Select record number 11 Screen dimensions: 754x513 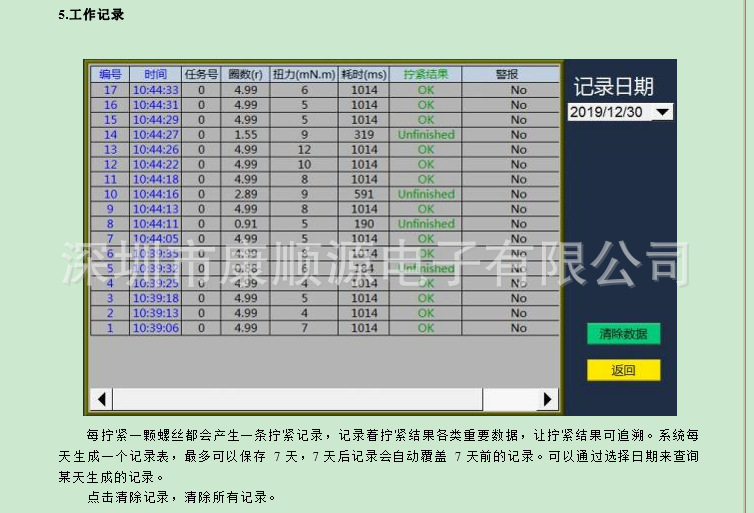pyautogui.click(x=110, y=179)
